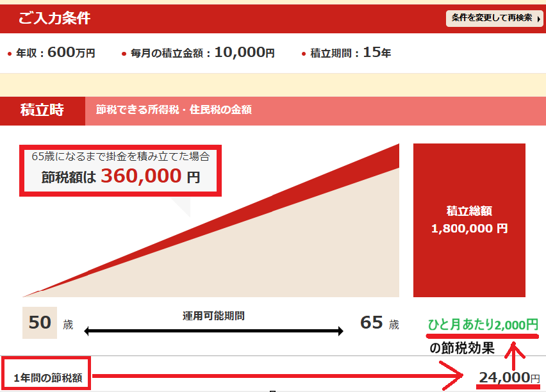
Task: Click the 毎月の積立金額 10,000円 value
Action: click(x=244, y=53)
